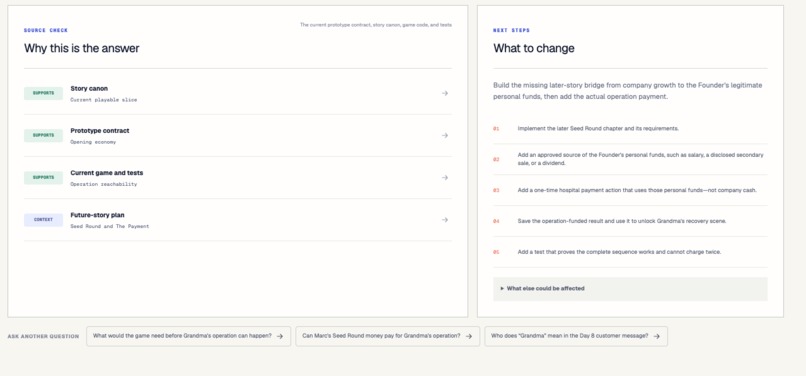This screenshot has height=376, width=806.
Task: Ask 'Who does Grandma mean in Day 8' question
Action: [x=576, y=336]
